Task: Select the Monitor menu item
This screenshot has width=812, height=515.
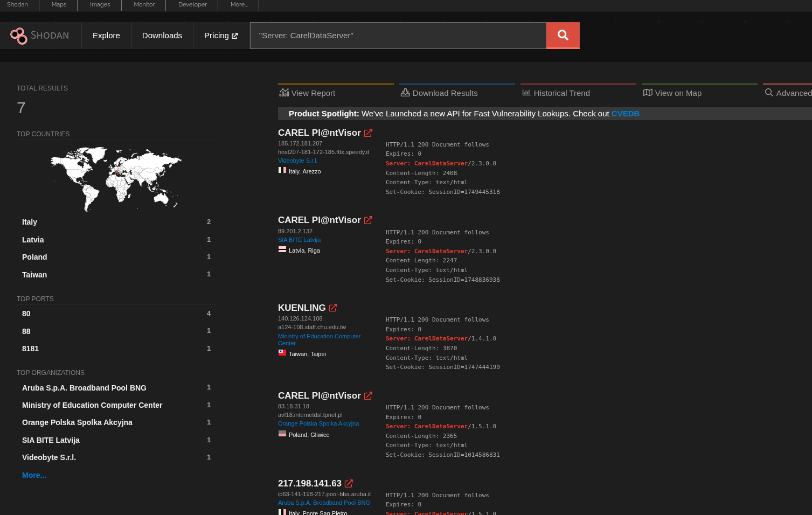Action: coord(143,5)
